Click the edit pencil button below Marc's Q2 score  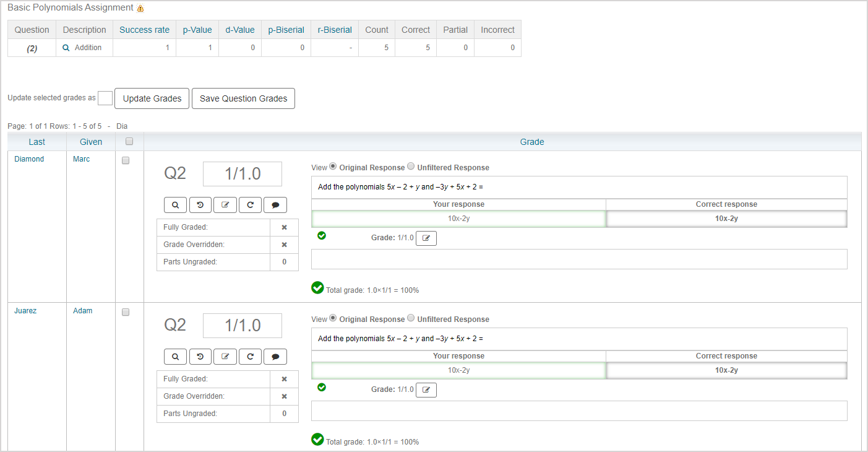click(225, 205)
